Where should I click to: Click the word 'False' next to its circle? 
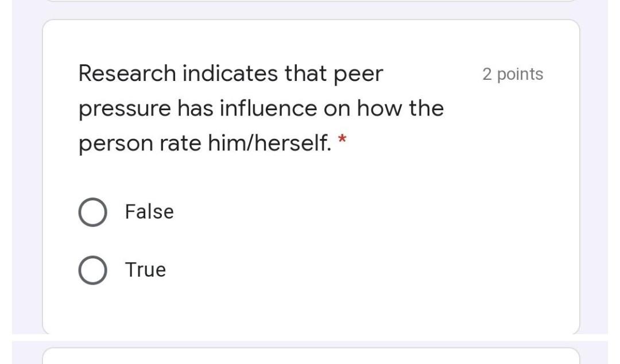[150, 211]
